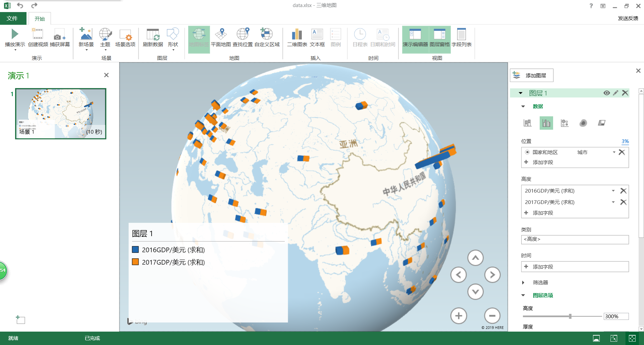Open the help question mark

point(591,6)
